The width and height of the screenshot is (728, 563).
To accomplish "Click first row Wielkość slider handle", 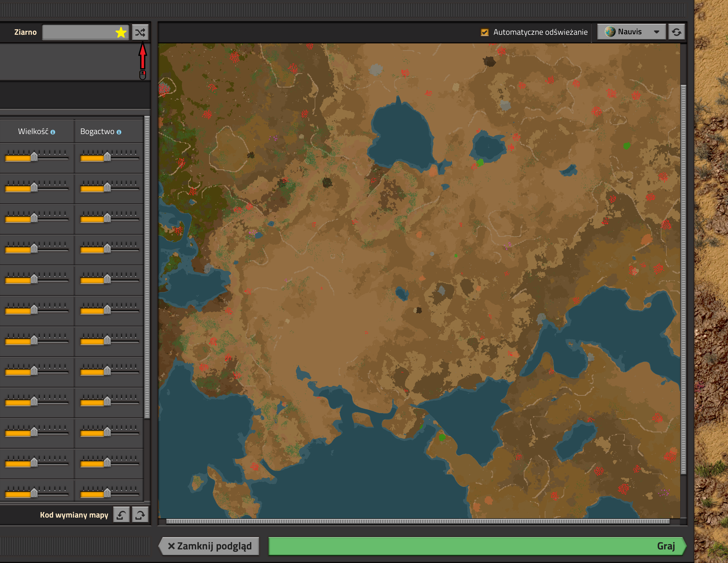I will [34, 156].
